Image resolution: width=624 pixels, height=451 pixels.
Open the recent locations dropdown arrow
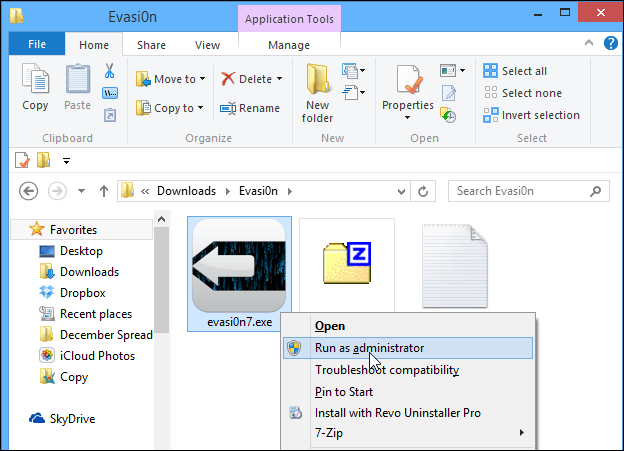click(x=82, y=191)
